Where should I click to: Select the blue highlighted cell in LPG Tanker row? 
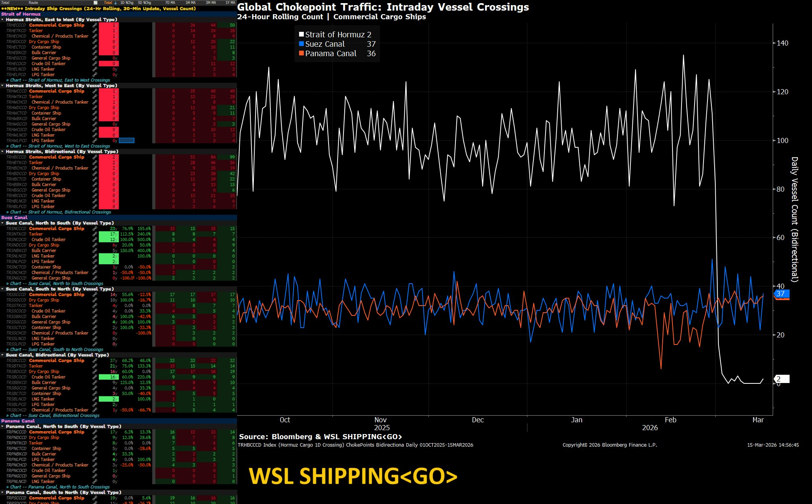pyautogui.click(x=127, y=141)
